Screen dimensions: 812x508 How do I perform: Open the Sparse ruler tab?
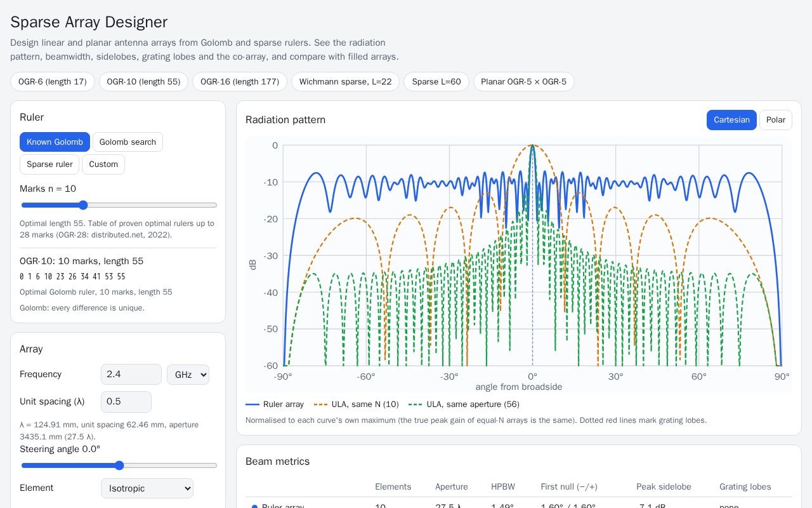49,164
